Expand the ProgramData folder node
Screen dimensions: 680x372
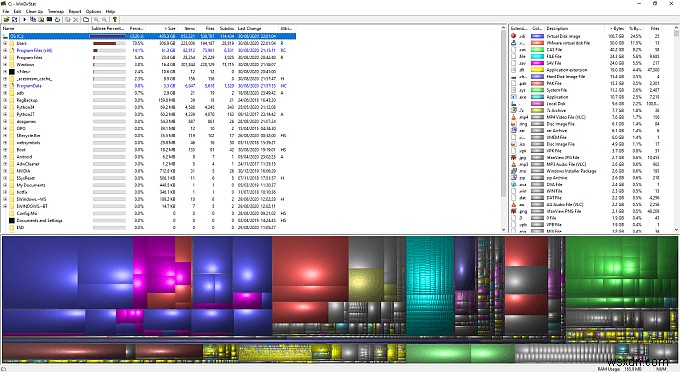pos(5,86)
